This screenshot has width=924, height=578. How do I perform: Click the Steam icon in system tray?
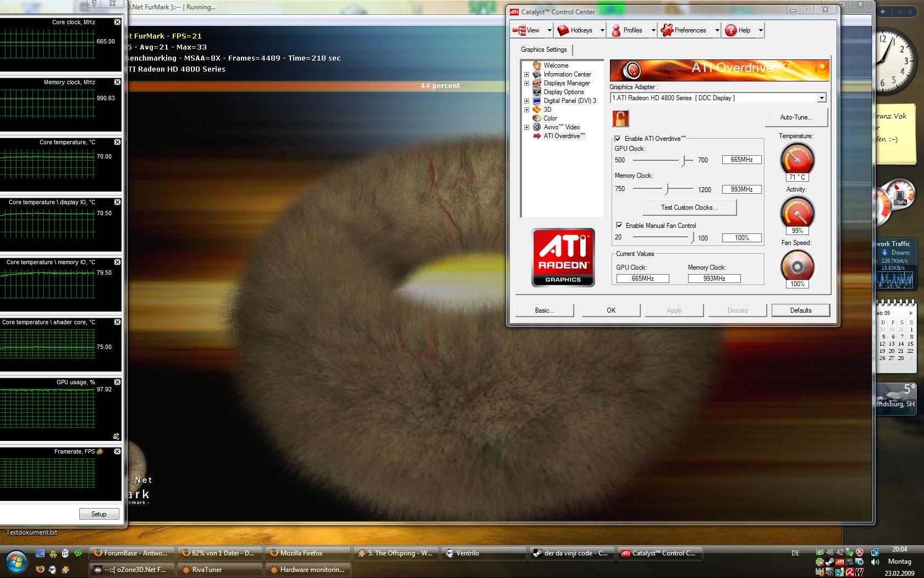coord(829,562)
